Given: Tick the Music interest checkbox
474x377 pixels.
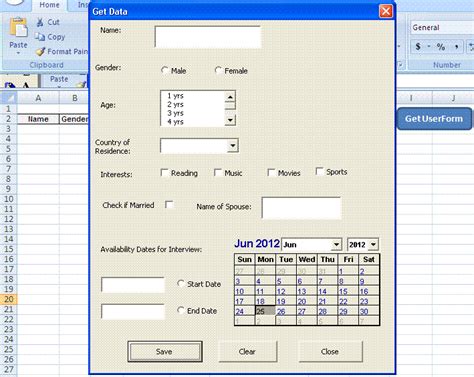Looking at the screenshot, I should (x=218, y=173).
